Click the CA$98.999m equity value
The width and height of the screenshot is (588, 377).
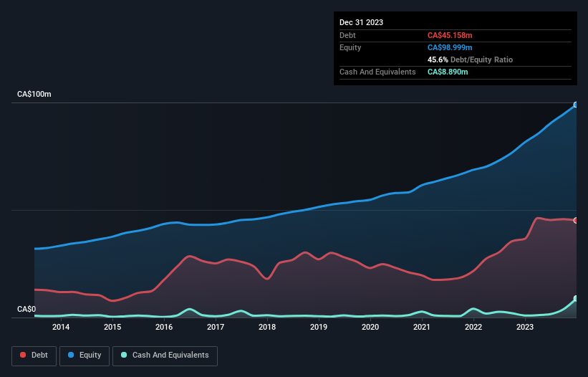click(450, 47)
